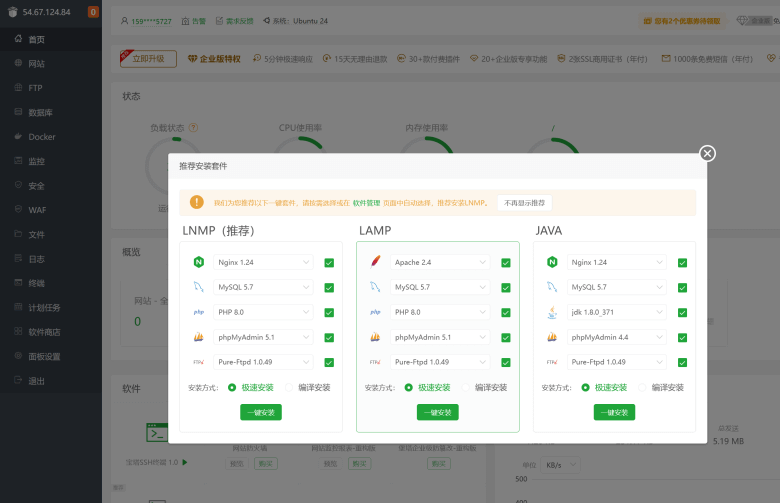780x503 pixels.
Task: Click 一键安装 button for JAVA
Action: [614, 412]
